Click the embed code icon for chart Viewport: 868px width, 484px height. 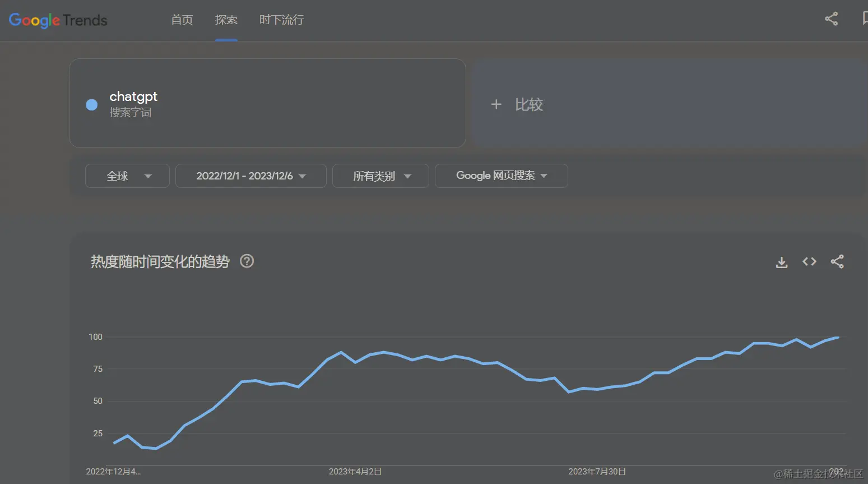pyautogui.click(x=809, y=261)
